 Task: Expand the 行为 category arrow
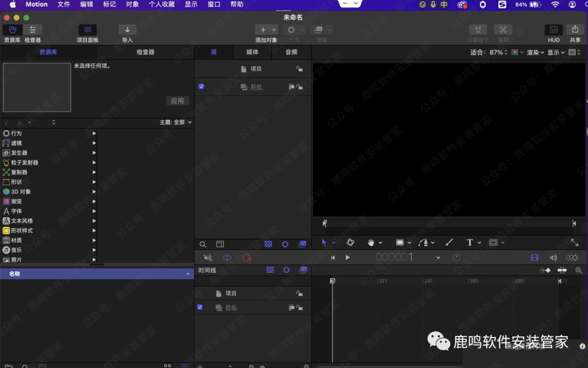(94, 133)
